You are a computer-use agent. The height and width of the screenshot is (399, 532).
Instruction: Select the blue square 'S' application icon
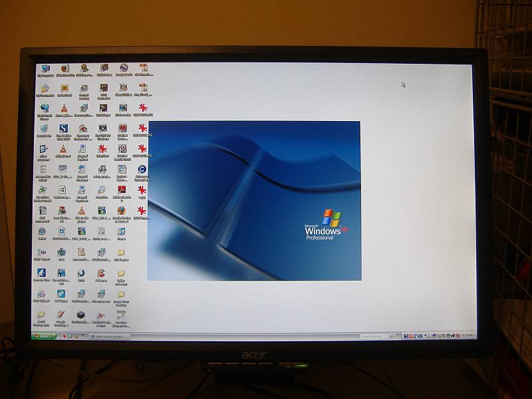click(x=63, y=128)
